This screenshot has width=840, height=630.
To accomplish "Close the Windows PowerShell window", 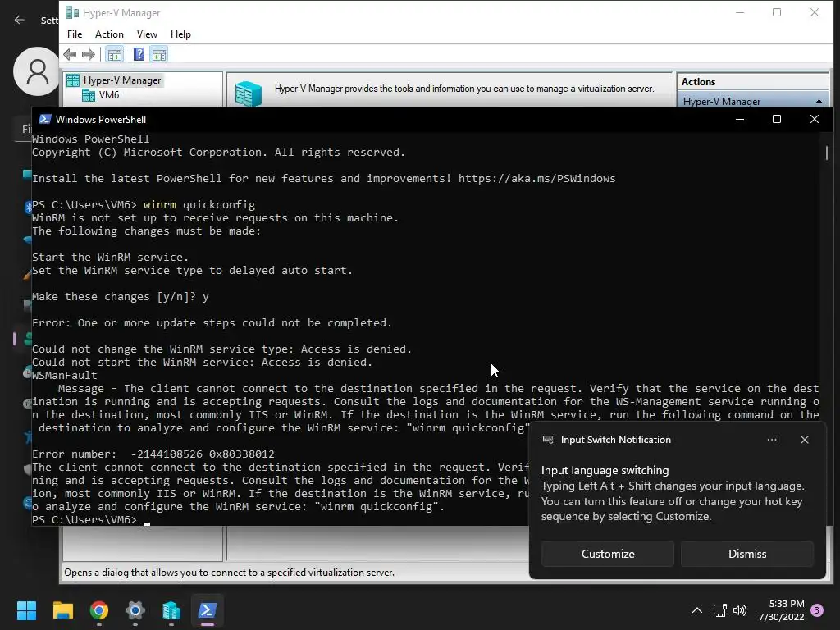I will point(815,119).
